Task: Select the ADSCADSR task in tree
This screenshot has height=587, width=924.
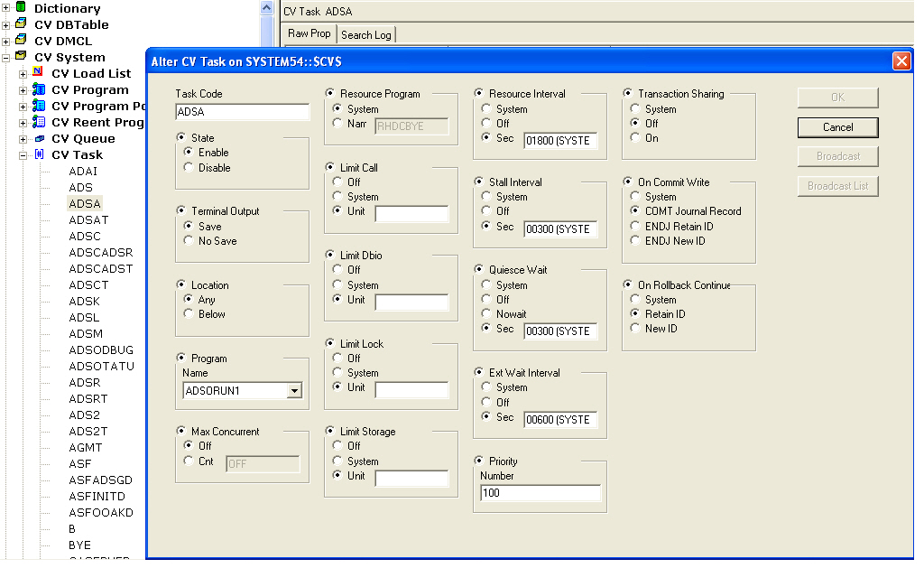Action: [101, 253]
